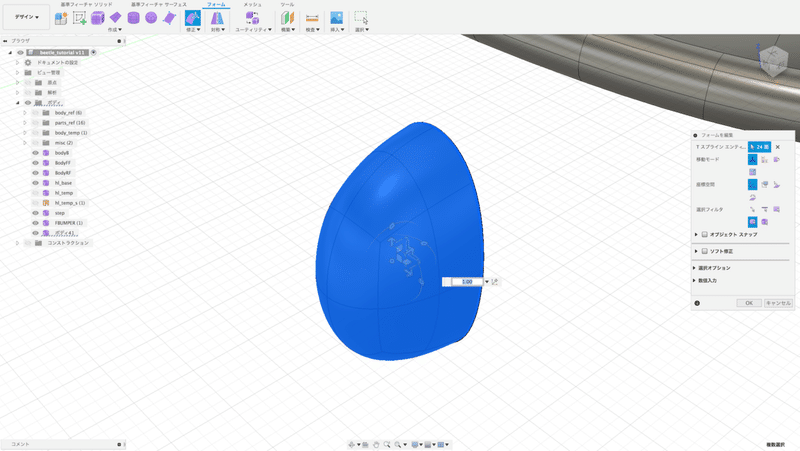Expand the 選択オプション section
This screenshot has width=800, height=451.
(694, 268)
